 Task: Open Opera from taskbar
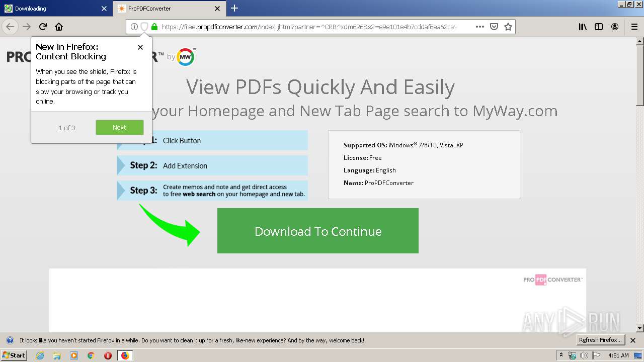point(108,355)
